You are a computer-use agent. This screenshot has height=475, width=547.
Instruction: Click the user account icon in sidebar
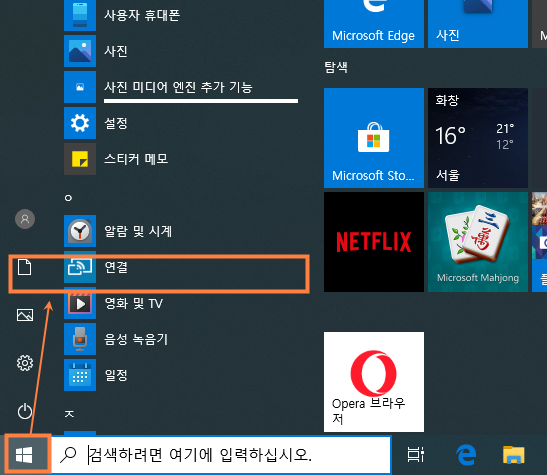(x=25, y=219)
